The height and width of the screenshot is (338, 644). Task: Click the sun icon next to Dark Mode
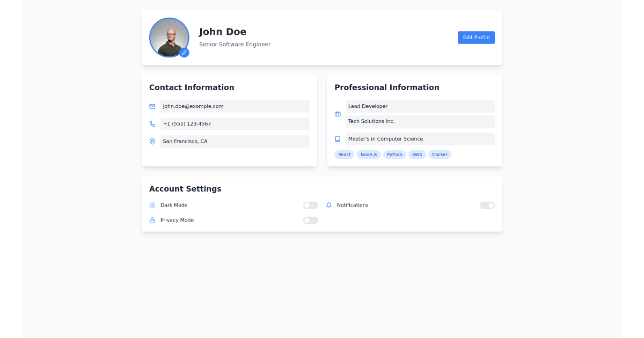(152, 205)
